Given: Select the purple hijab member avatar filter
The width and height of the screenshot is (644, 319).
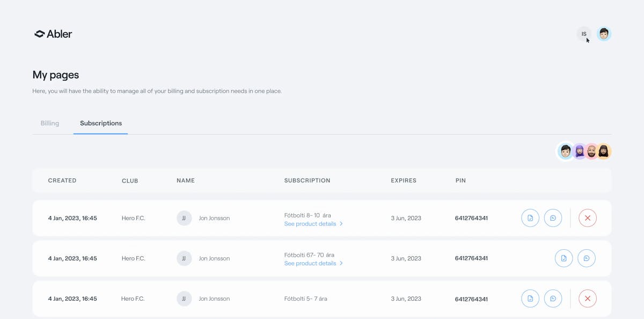Looking at the screenshot, I should 580,151.
